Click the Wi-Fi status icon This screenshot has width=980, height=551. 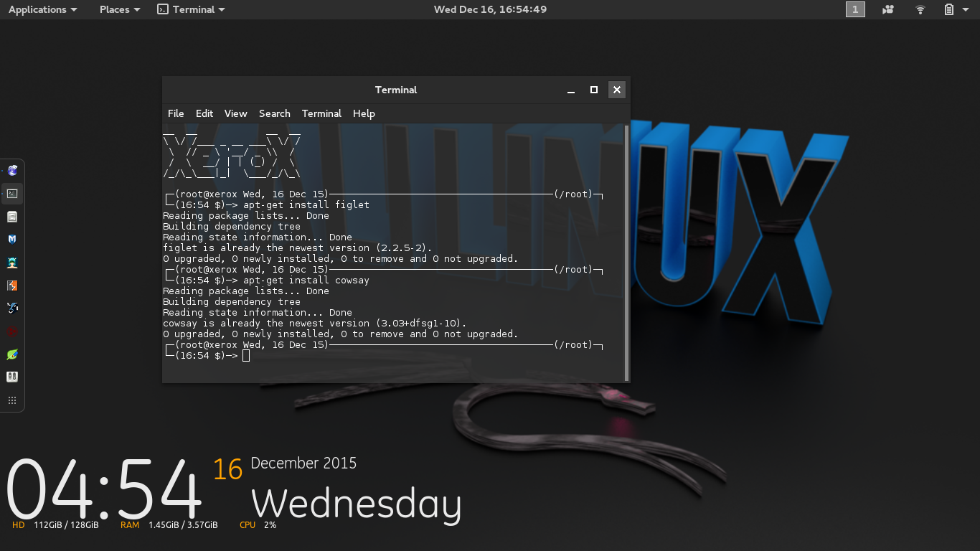point(920,9)
